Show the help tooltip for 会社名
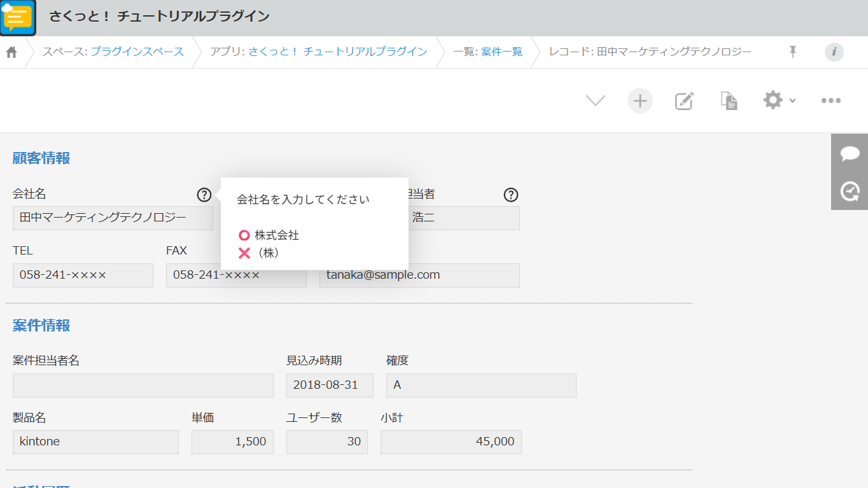 click(204, 195)
